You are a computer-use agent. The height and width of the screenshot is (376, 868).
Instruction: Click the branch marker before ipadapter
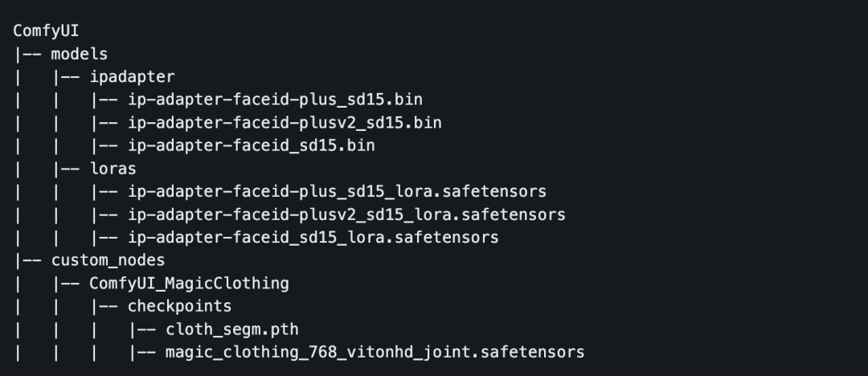[66, 77]
